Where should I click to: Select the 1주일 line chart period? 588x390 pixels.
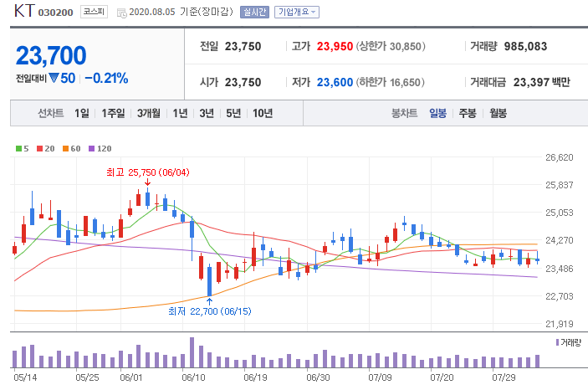pyautogui.click(x=113, y=113)
